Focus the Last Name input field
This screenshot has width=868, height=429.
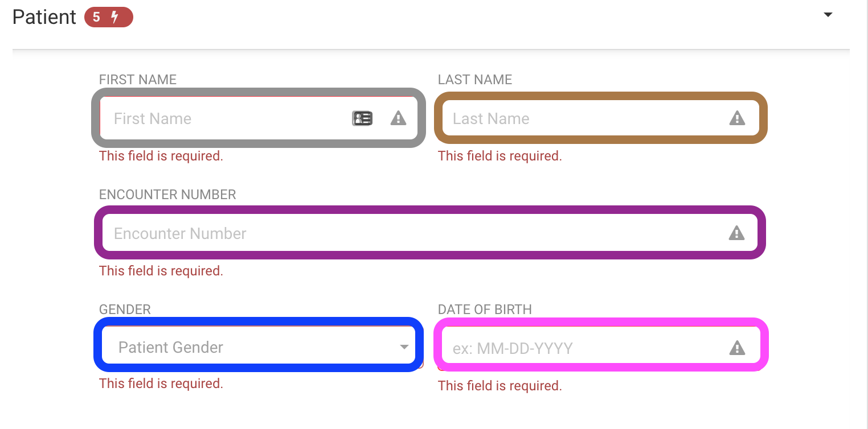tap(601, 118)
